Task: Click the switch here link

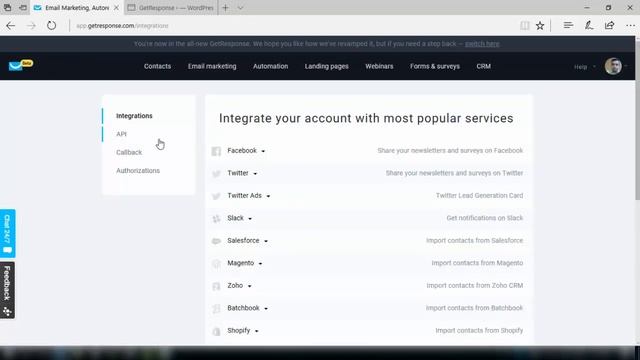Action: tap(482, 44)
